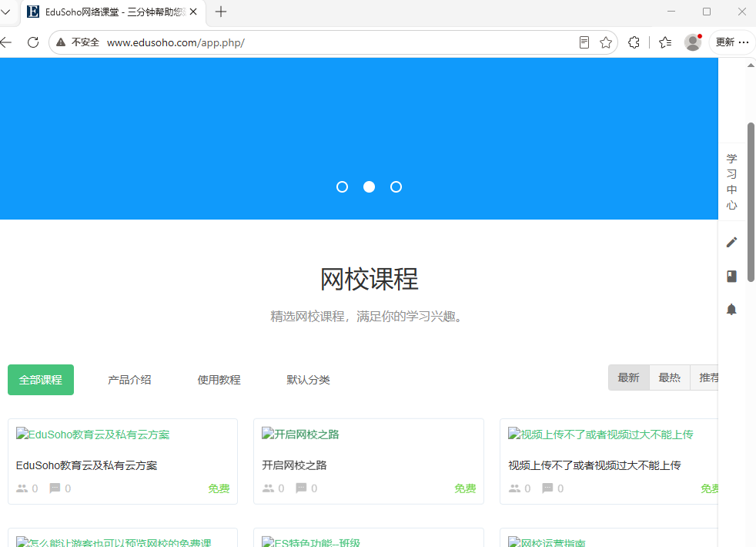The width and height of the screenshot is (756, 547).
Task: Sort courses by 最热
Action: [670, 378]
